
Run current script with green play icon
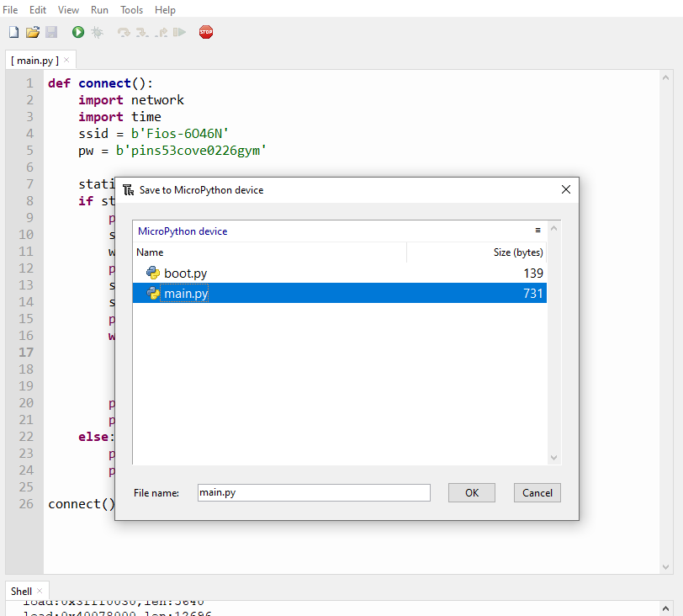pyautogui.click(x=78, y=32)
